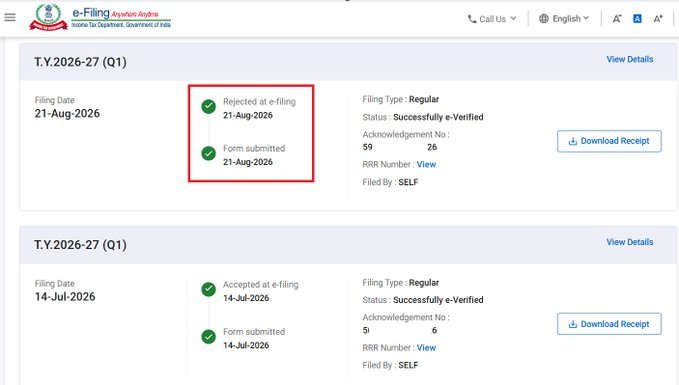View Details for the 14-Jul-2026 filing

click(x=630, y=242)
